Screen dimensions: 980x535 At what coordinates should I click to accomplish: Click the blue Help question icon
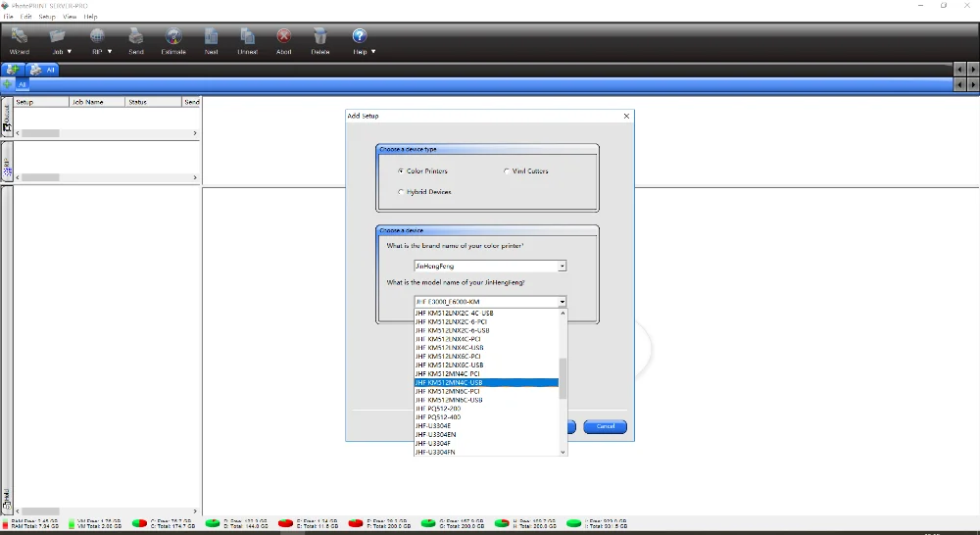coord(360,36)
